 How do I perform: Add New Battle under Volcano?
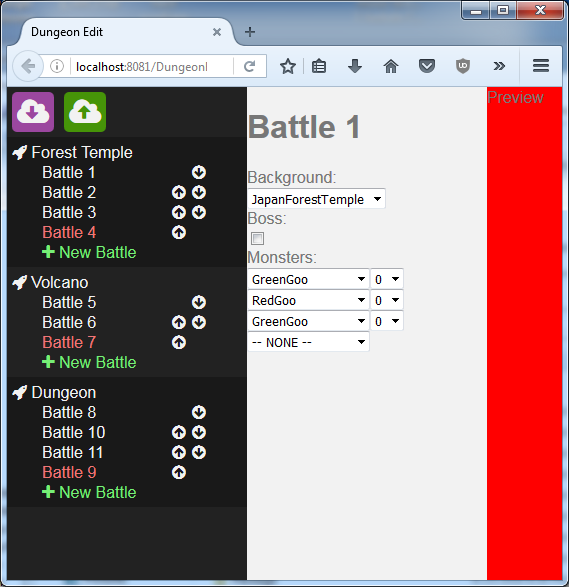coord(89,362)
